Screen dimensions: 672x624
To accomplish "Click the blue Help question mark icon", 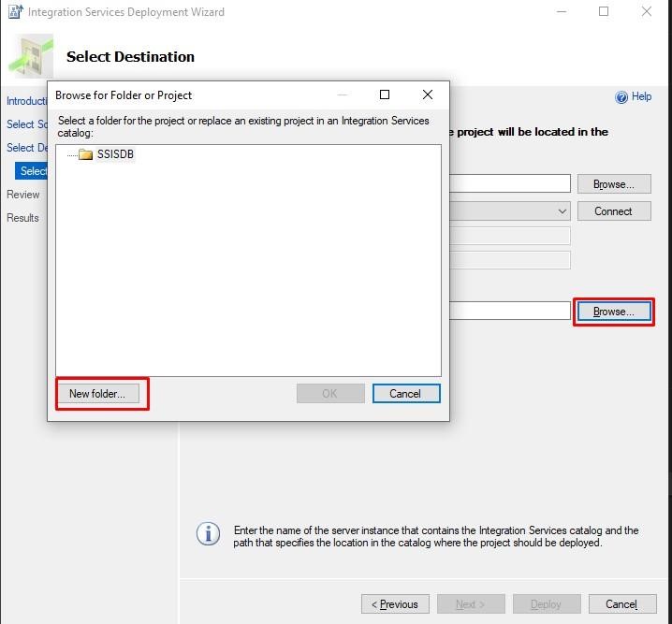I will (x=621, y=96).
